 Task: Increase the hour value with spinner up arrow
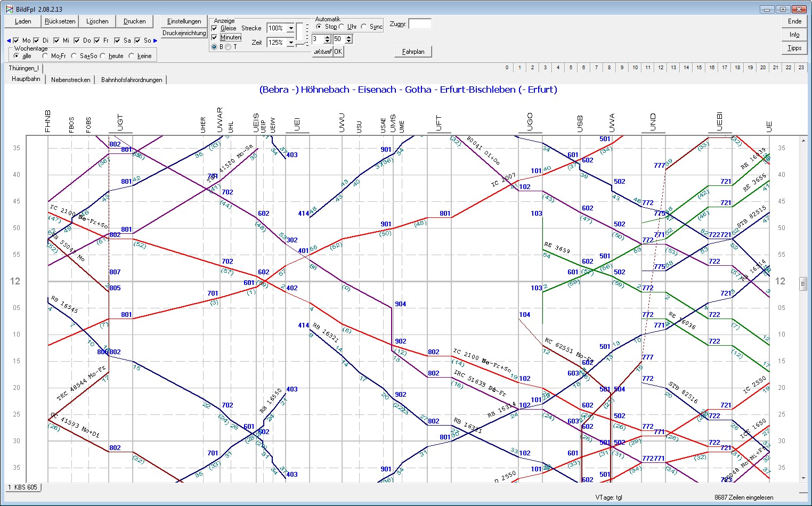click(x=327, y=37)
